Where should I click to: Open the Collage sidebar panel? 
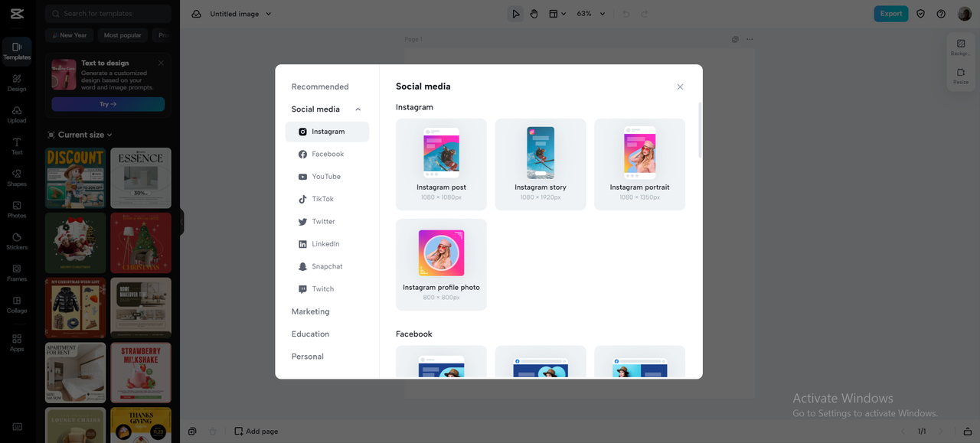click(17, 305)
